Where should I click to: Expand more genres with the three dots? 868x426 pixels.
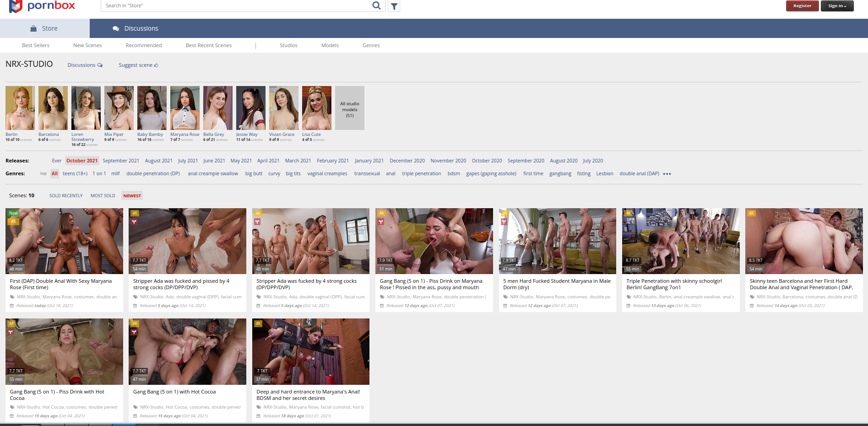click(x=667, y=174)
